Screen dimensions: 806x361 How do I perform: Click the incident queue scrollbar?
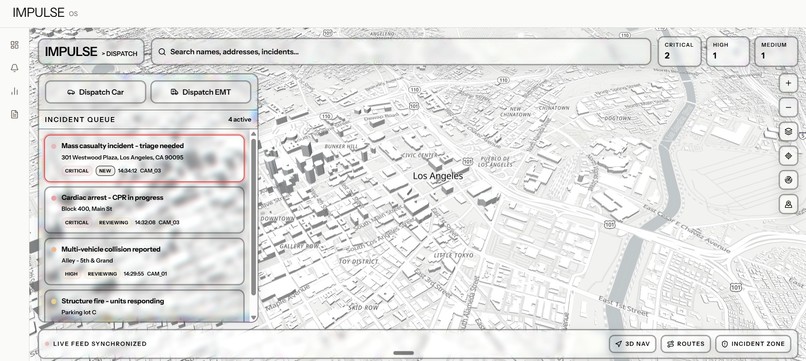[x=253, y=216]
